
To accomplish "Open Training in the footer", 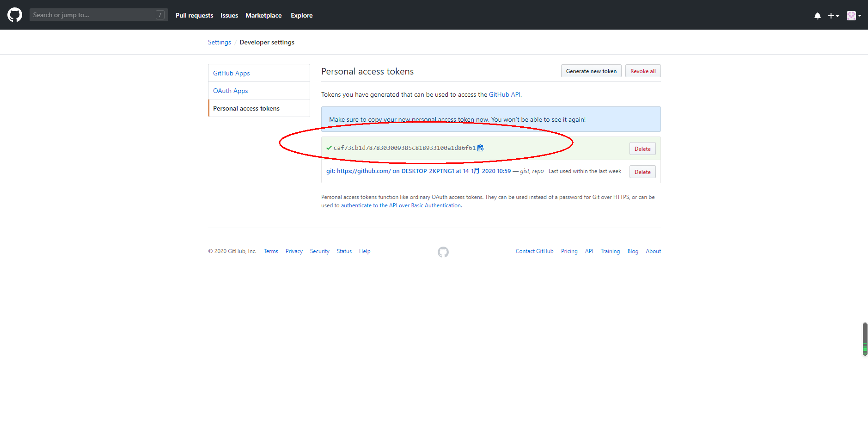I will pyautogui.click(x=610, y=251).
